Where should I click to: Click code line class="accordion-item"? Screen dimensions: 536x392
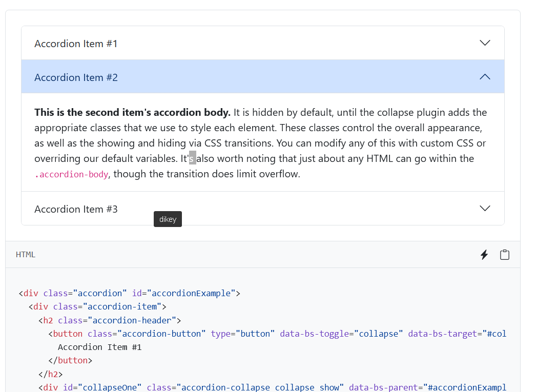(97, 306)
